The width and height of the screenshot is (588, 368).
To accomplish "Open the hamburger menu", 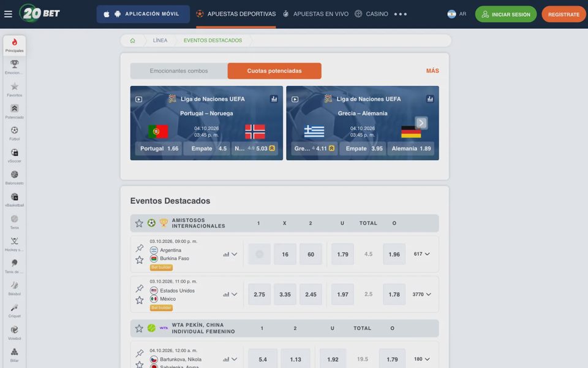I will (x=8, y=14).
